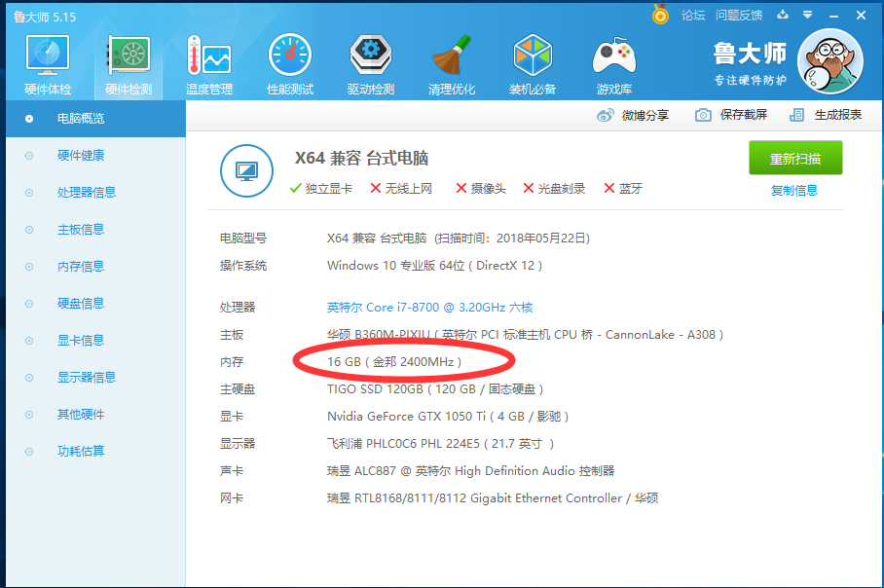Select 电脑概览 in the sidebar

point(95,119)
